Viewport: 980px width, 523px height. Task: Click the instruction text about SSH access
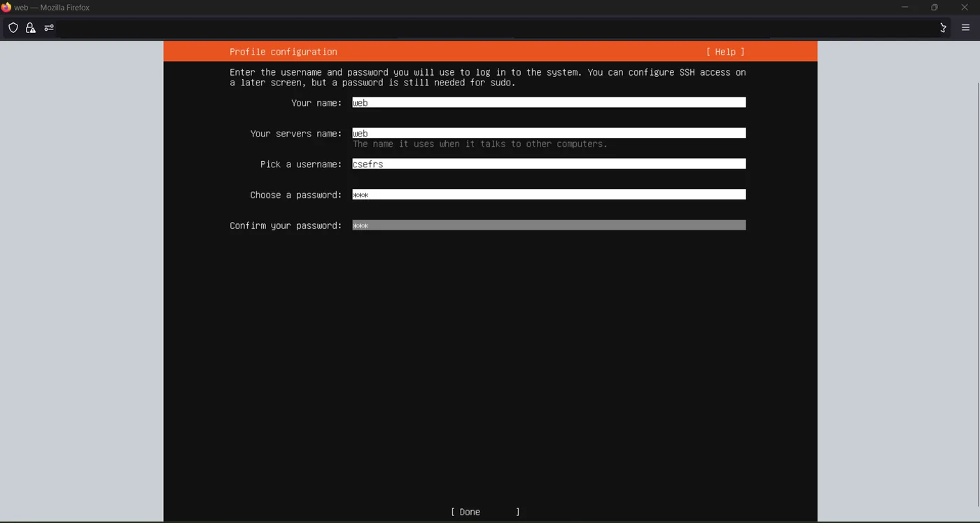click(x=488, y=78)
